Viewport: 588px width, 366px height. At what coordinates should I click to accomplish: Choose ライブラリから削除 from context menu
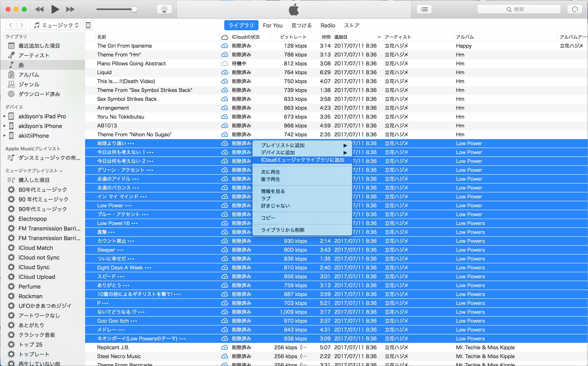click(x=302, y=230)
